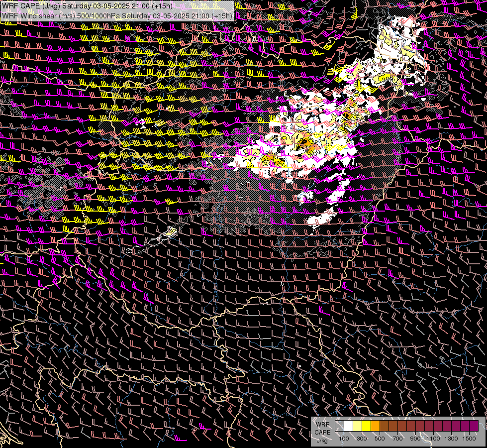Click the 1300 legend value label
The height and width of the screenshot is (448, 487).
tap(451, 439)
